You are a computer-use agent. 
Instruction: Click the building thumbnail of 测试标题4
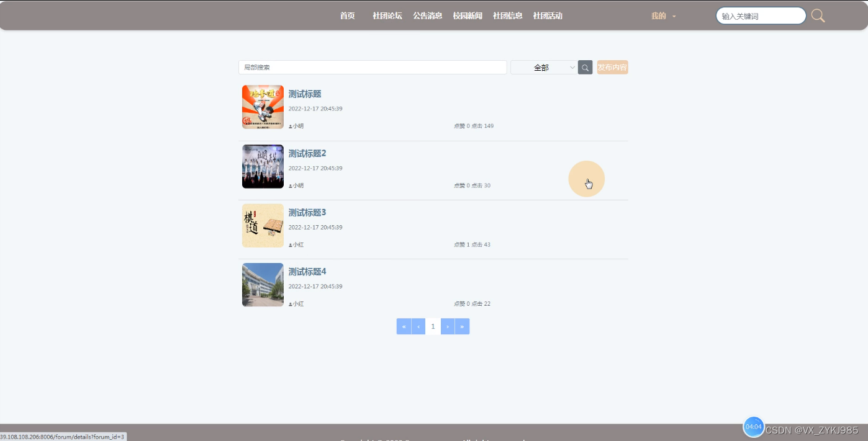(x=263, y=285)
